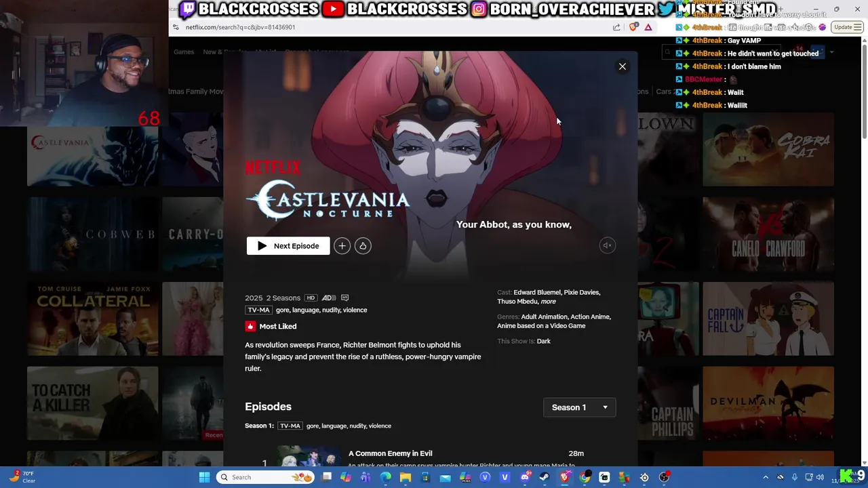The width and height of the screenshot is (868, 488).
Task: Open the Brave Shields lion icon
Action: (x=633, y=27)
